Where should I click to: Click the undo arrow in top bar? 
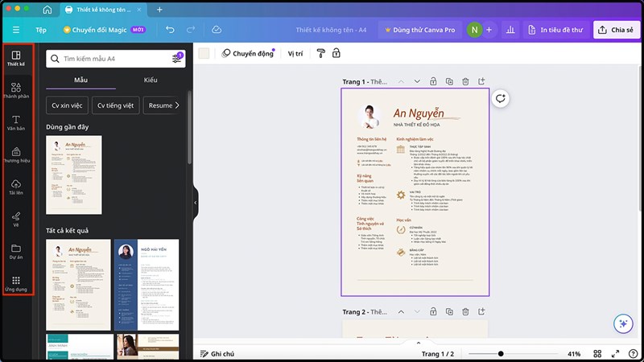(x=170, y=30)
